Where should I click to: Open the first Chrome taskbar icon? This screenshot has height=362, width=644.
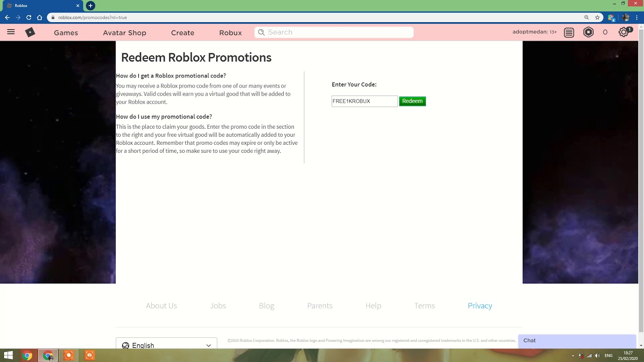tap(28, 355)
